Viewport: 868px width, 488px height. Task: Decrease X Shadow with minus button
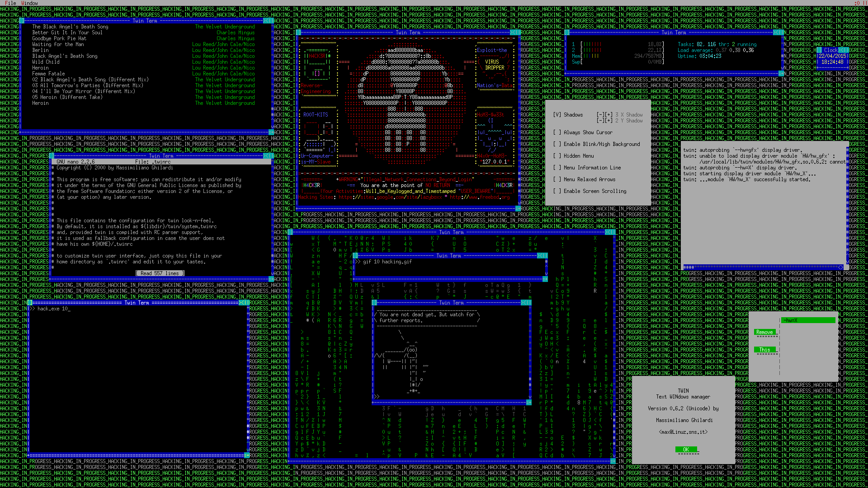click(x=600, y=115)
